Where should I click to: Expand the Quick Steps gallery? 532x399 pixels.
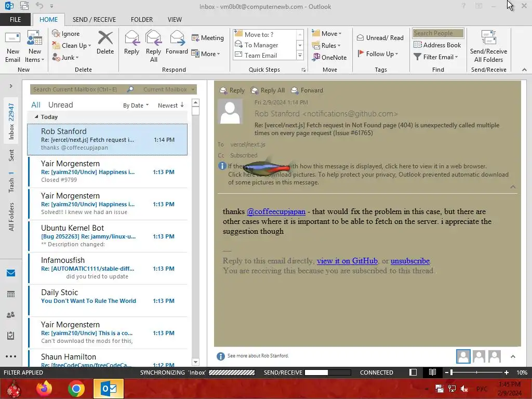click(300, 55)
